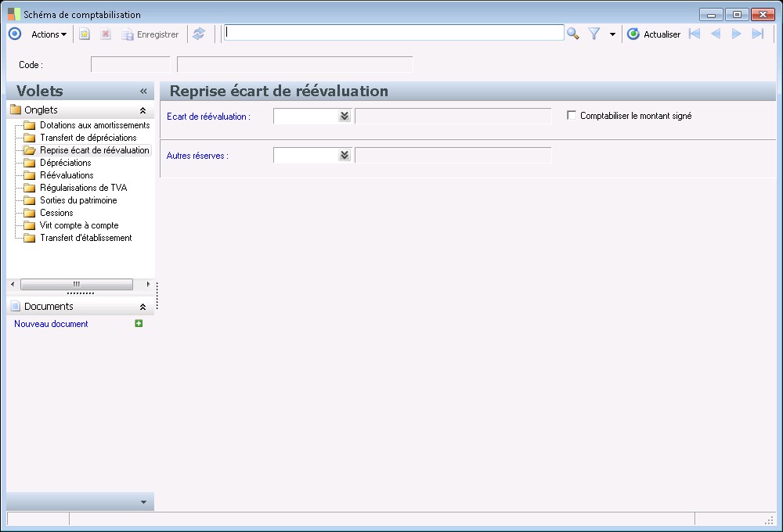Click the horizontal scrollbar thumb

pyautogui.click(x=77, y=284)
